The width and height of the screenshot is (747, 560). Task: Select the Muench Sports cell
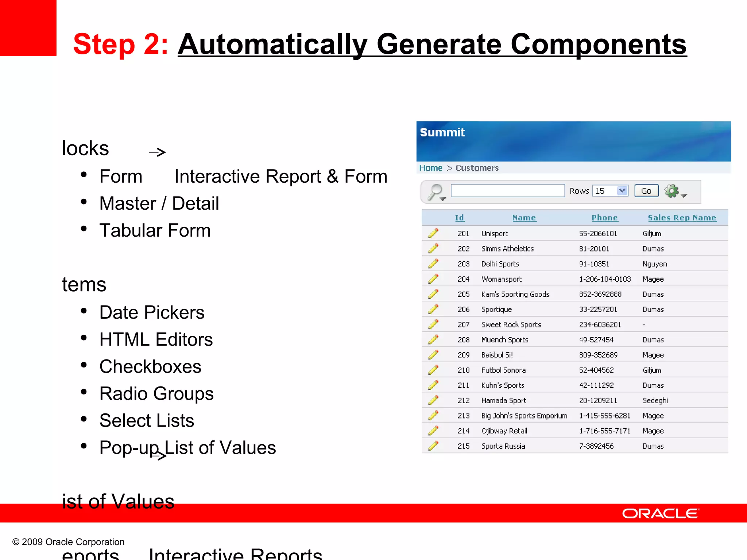point(505,340)
